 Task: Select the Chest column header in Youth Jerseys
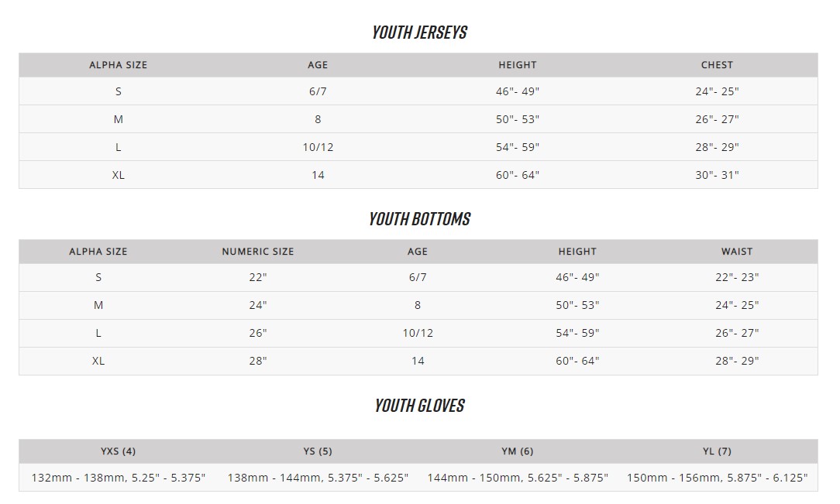[717, 65]
